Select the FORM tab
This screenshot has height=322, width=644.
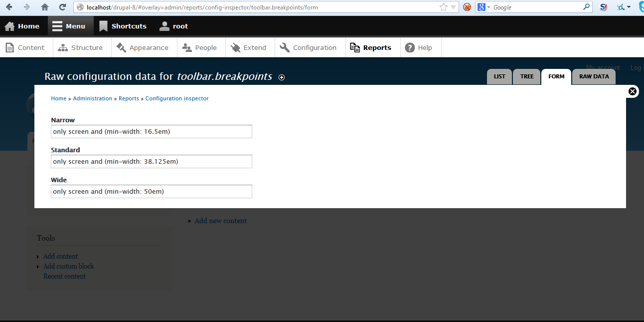[x=556, y=77]
